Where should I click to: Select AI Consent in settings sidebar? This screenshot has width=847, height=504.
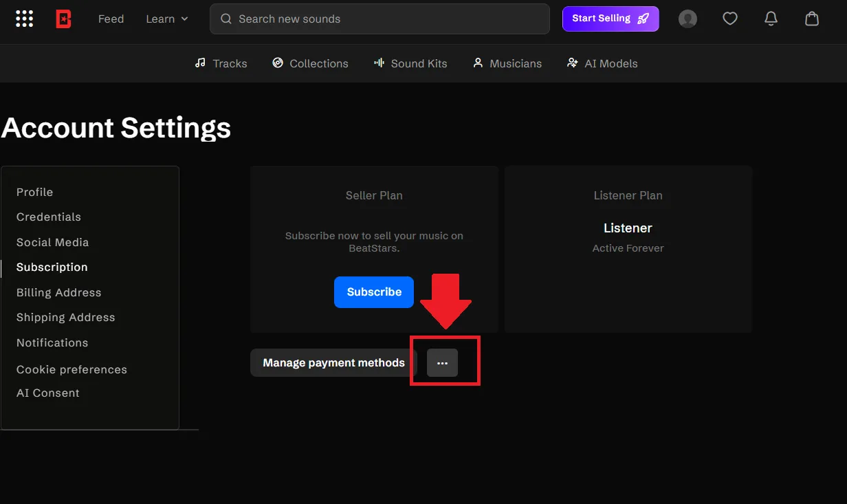[47, 393]
